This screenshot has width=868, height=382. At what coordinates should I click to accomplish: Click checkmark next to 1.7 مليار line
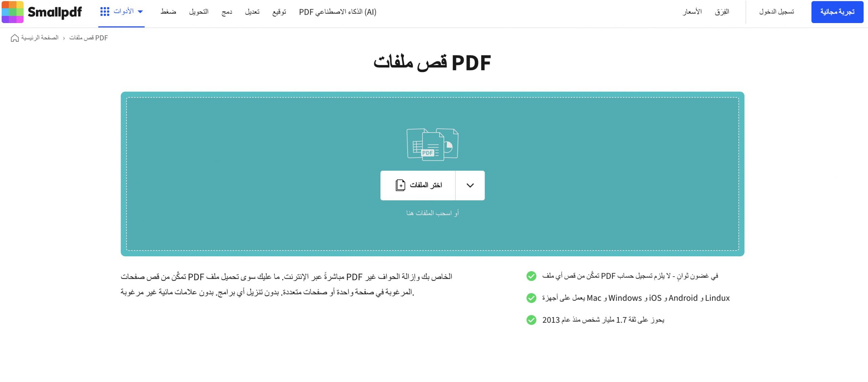pyautogui.click(x=531, y=320)
